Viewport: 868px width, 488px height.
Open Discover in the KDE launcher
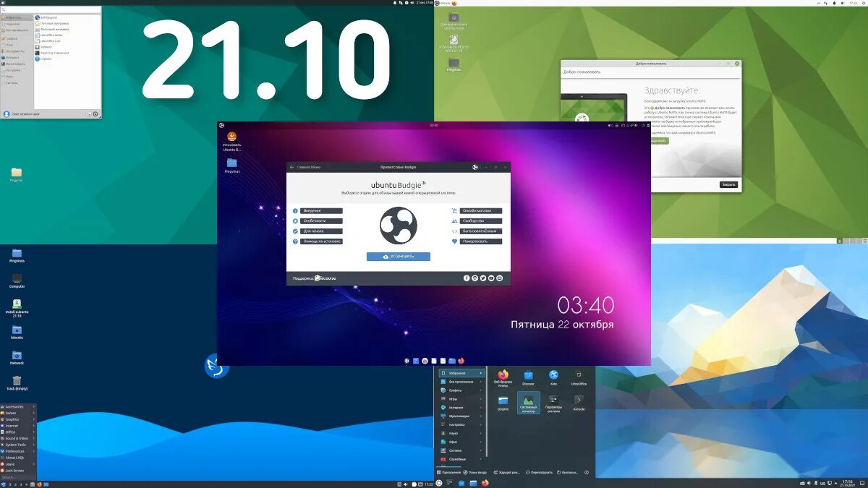[x=528, y=377]
